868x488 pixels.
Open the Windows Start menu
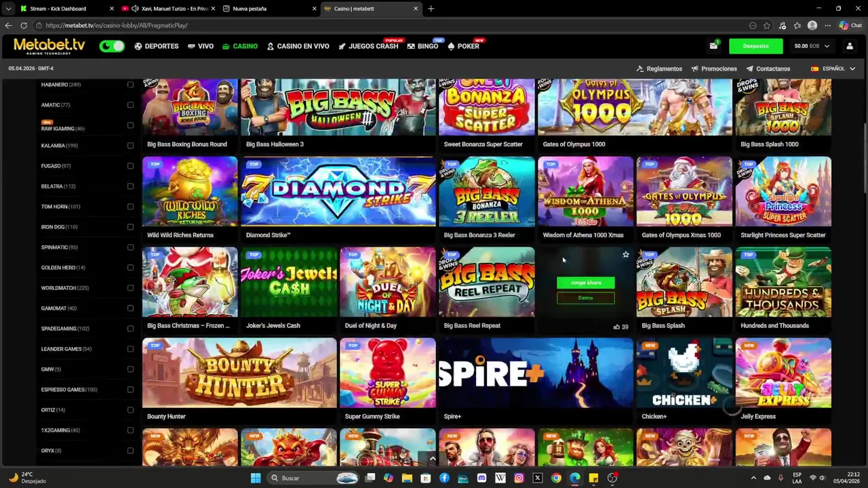point(256,478)
